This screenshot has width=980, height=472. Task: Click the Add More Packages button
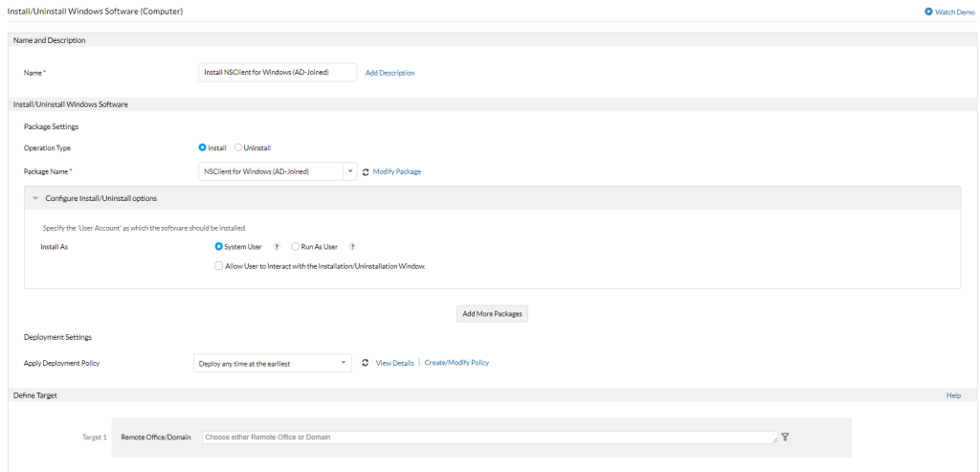click(493, 314)
